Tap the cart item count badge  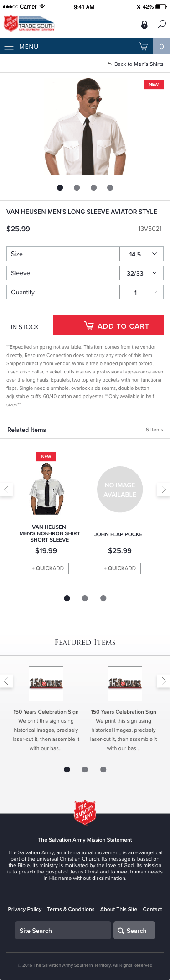[161, 47]
